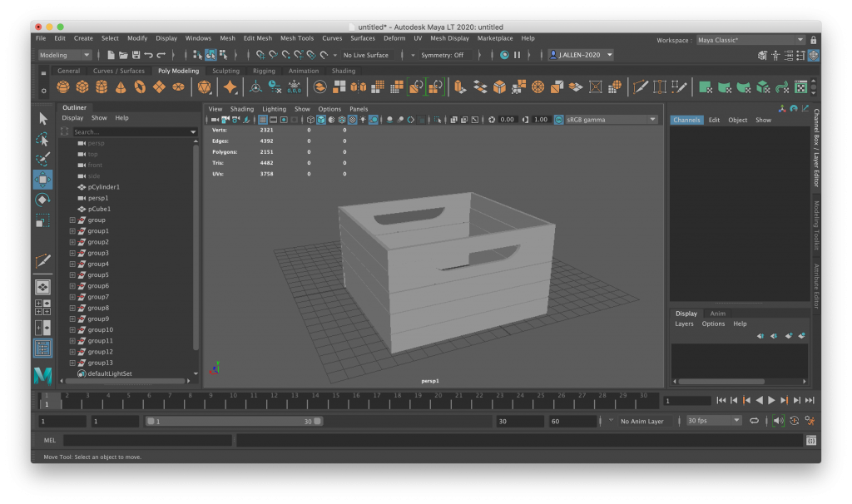Activate the Move tool in the toolbox
This screenshot has width=852, height=504.
(42, 180)
